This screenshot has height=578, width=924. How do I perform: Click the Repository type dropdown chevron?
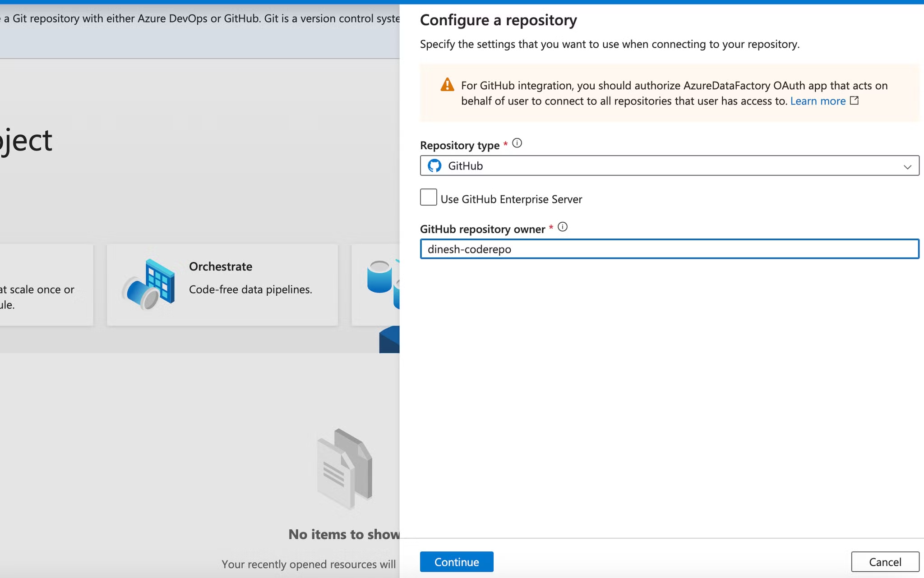tap(907, 167)
